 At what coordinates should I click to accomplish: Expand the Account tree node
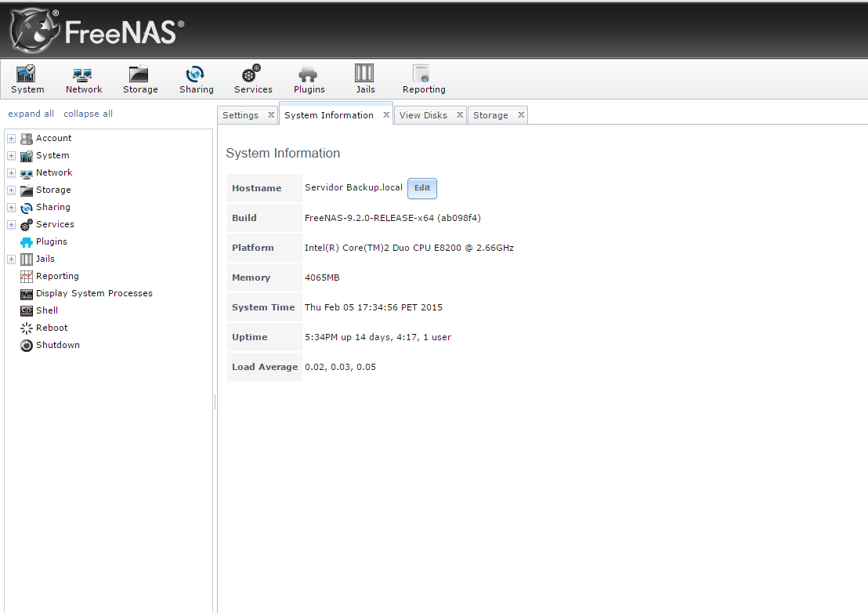tap(11, 139)
